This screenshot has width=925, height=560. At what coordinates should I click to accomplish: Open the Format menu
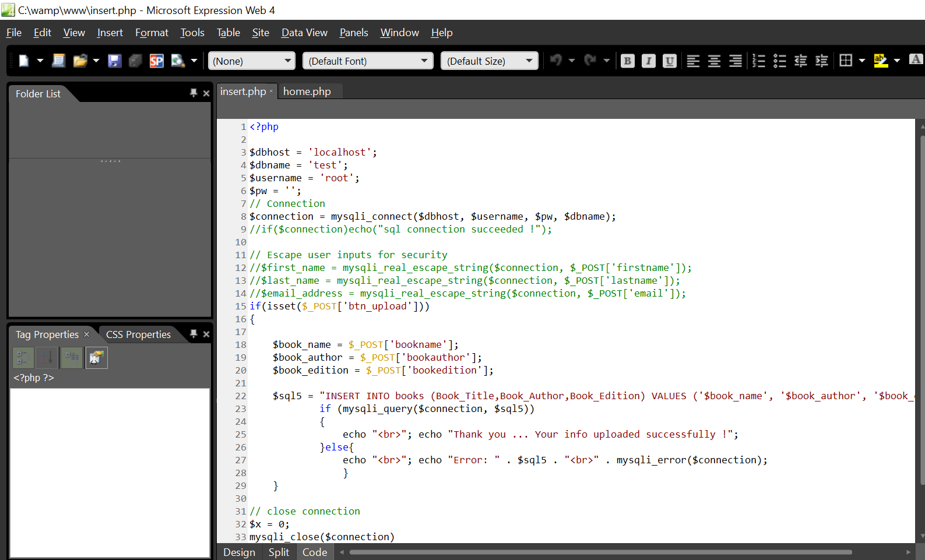tap(152, 33)
